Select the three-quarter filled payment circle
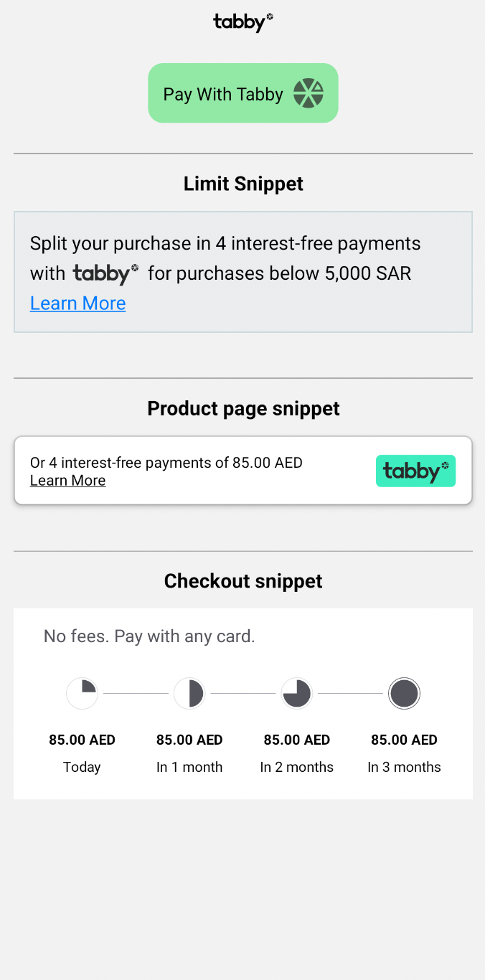The height and width of the screenshot is (980, 485). (296, 694)
